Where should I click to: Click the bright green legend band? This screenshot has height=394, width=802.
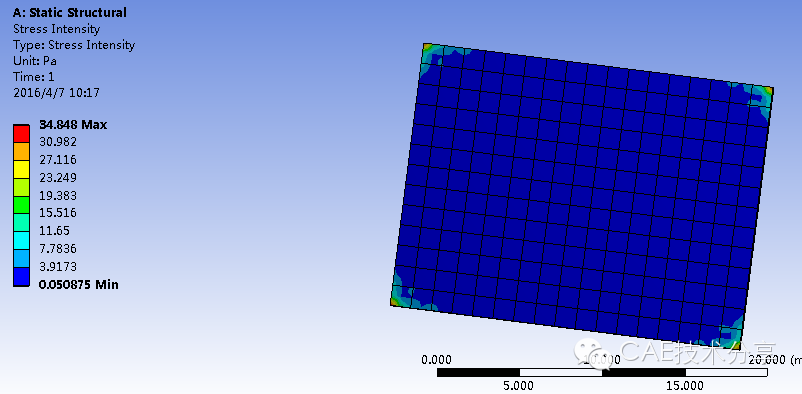click(21, 205)
